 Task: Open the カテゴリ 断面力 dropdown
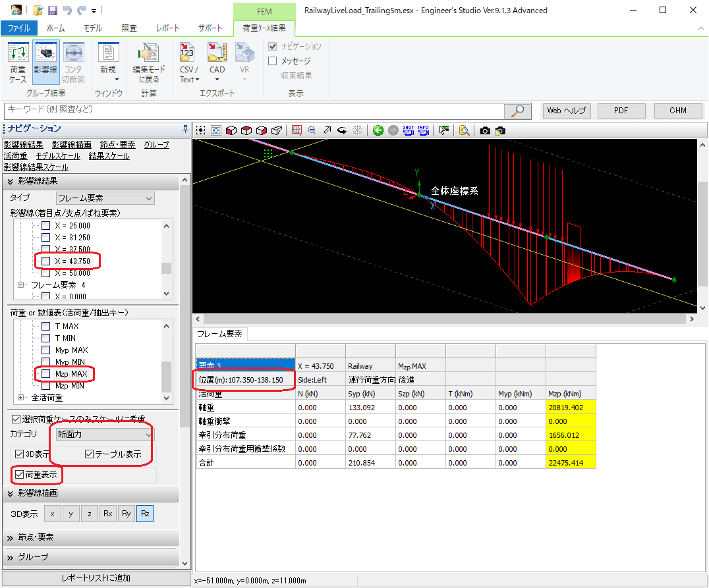[x=105, y=435]
